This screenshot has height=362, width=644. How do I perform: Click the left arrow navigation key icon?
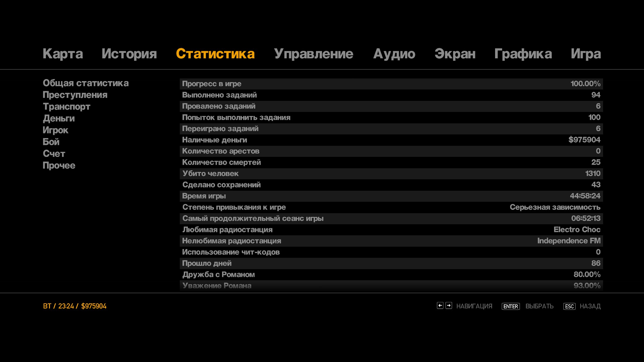pyautogui.click(x=440, y=305)
